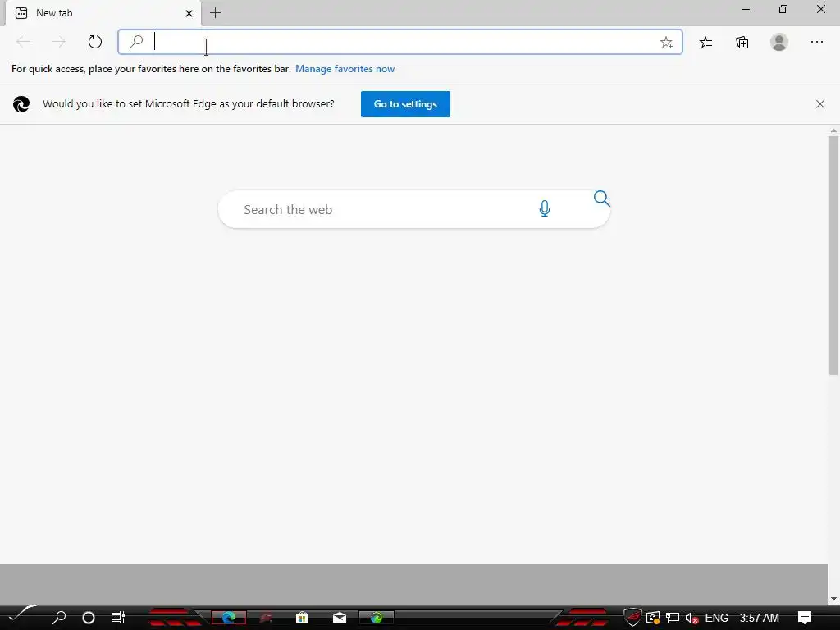This screenshot has height=630, width=840.
Task: Click the Search the web box
Action: (x=414, y=209)
